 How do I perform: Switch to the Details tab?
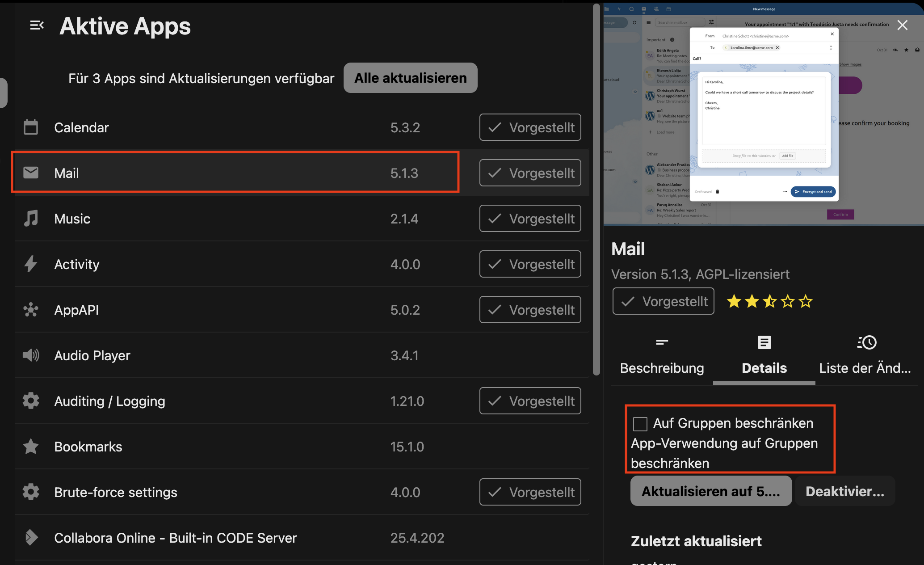[x=764, y=356]
